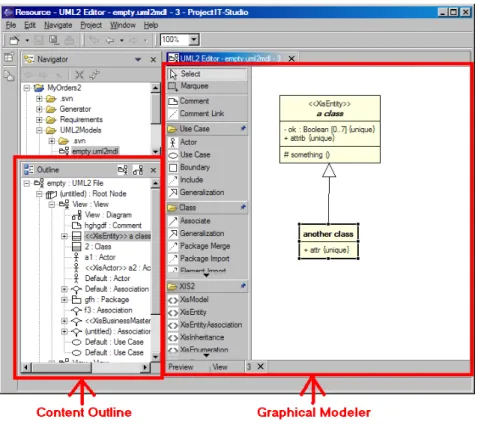
Task: Pick the Comment tool in palette
Action: click(x=207, y=101)
